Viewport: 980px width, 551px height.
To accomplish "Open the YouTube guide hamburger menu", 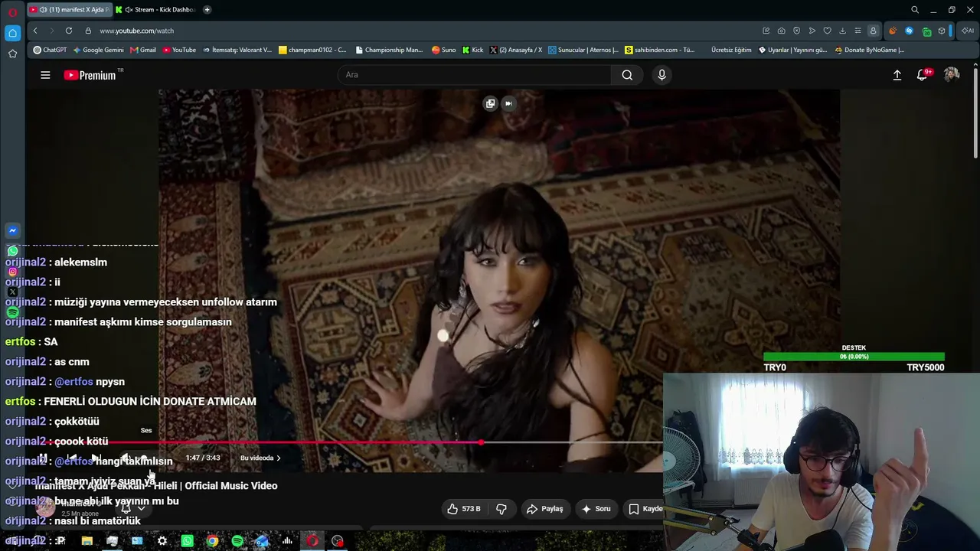I will pos(45,75).
